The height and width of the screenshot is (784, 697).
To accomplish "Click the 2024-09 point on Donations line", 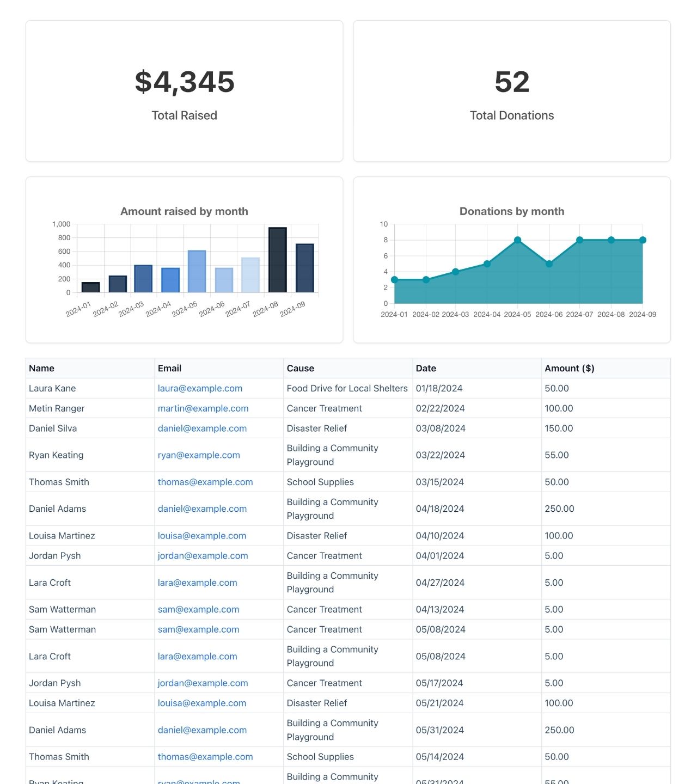I will click(642, 239).
